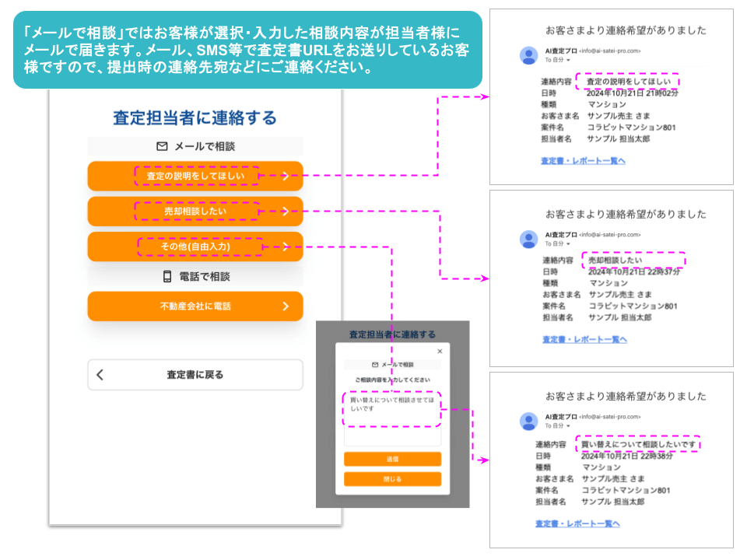Click the consultation text field in the popup
This screenshot has width=747, height=560.
coord(391,418)
